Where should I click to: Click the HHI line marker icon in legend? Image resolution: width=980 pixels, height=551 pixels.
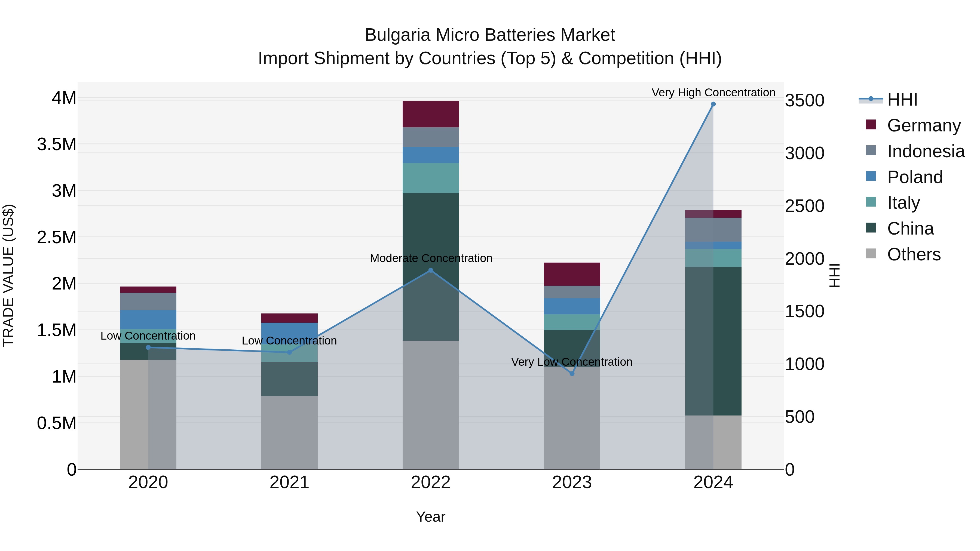coord(871,99)
